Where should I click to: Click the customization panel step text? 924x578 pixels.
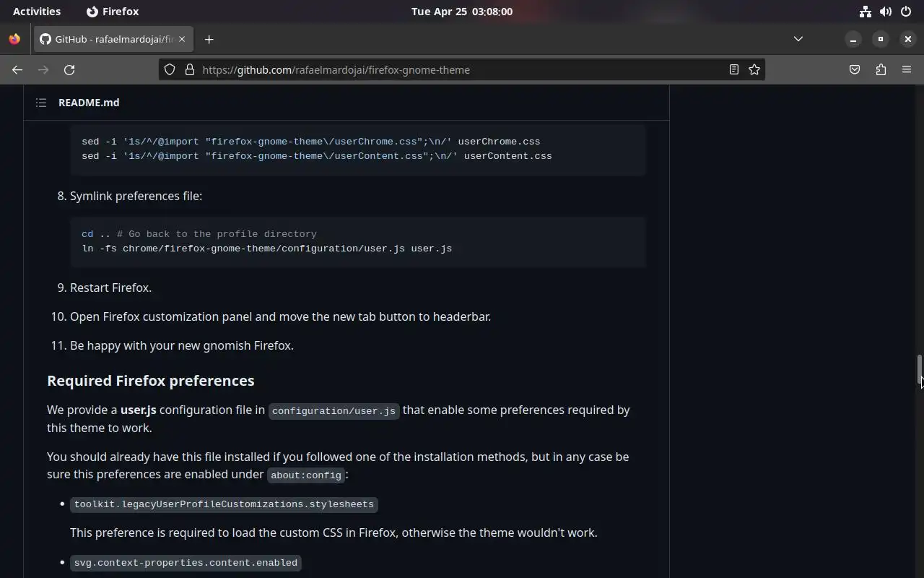280,316
